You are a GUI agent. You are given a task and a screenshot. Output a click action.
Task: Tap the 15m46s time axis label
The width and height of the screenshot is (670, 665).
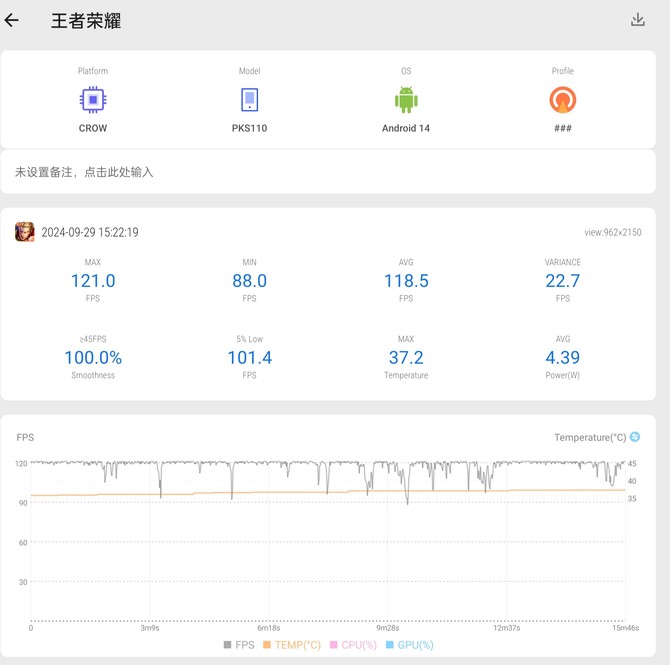click(x=626, y=628)
